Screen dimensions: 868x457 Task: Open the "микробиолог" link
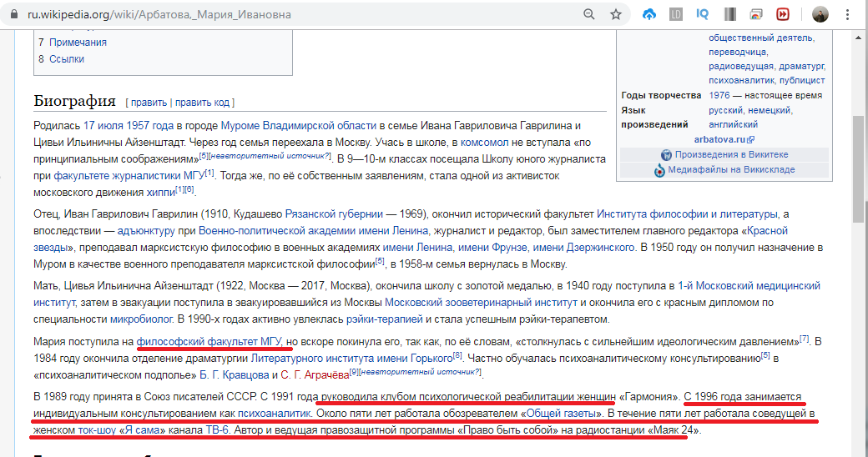click(142, 319)
